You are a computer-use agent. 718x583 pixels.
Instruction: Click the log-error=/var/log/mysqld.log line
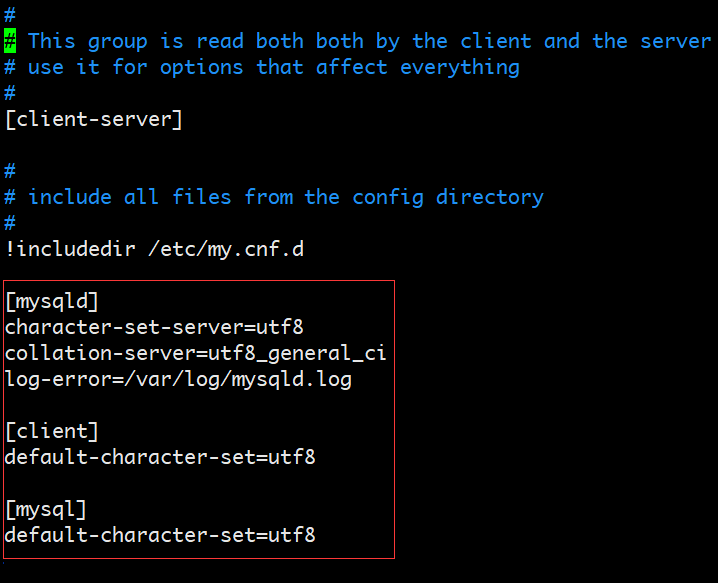pos(178,380)
